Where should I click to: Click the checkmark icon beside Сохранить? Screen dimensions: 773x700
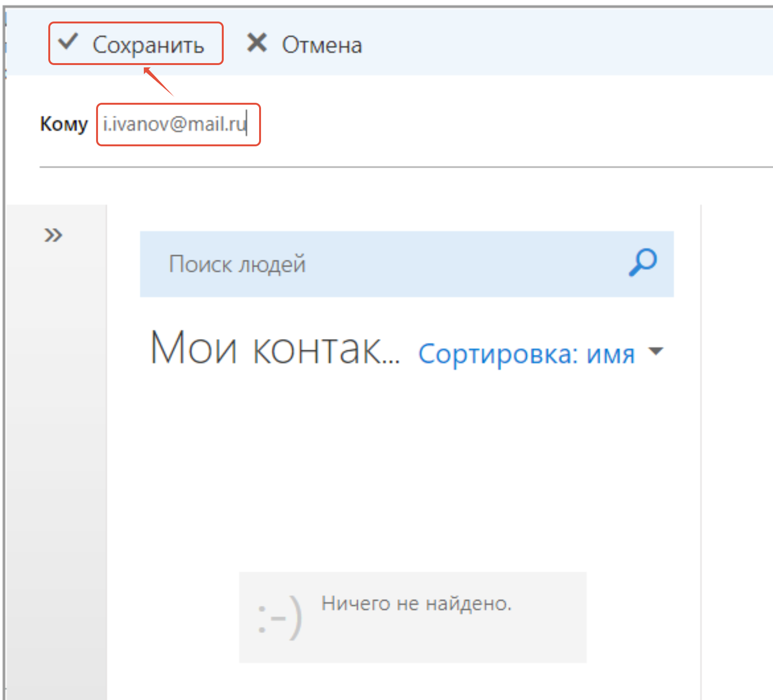[68, 42]
